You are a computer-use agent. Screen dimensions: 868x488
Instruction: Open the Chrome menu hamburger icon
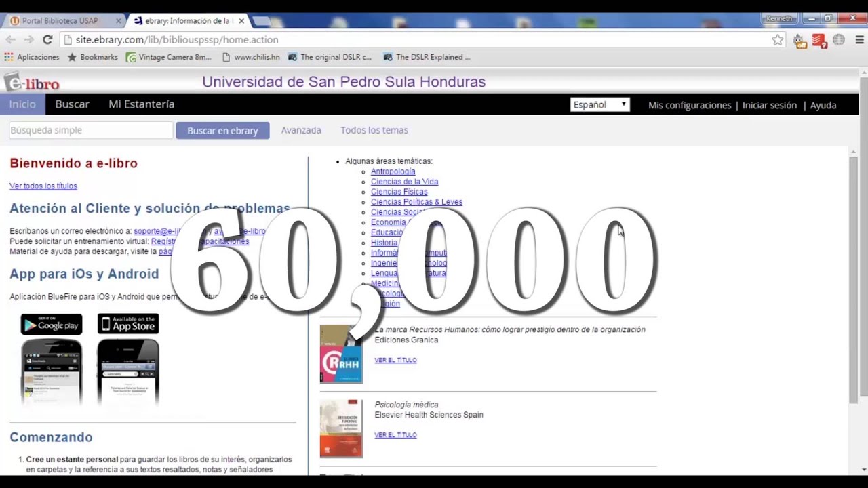[x=859, y=40]
